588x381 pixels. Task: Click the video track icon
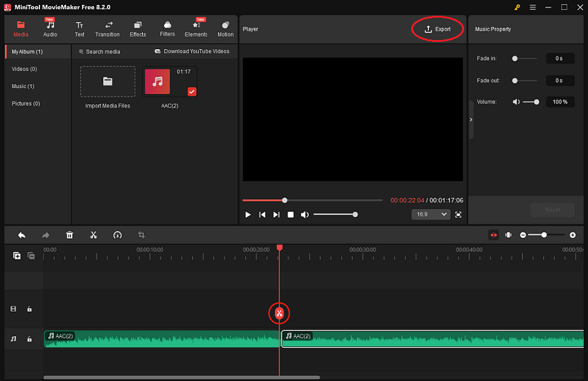(x=13, y=309)
